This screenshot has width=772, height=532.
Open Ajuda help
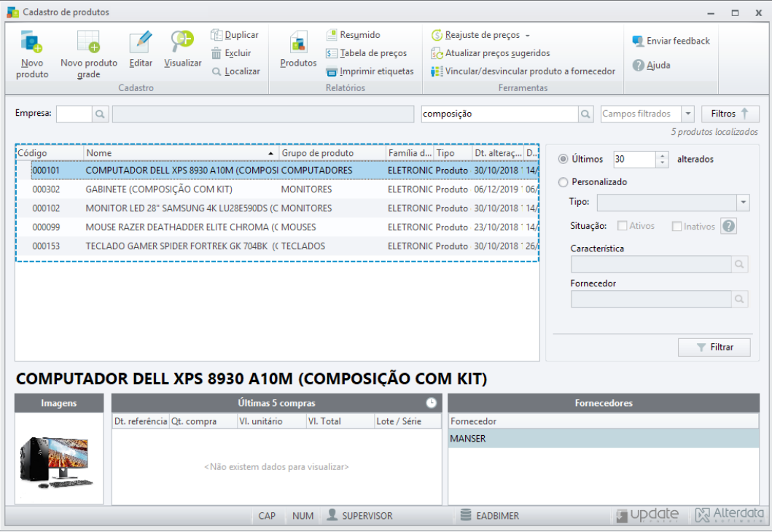652,65
